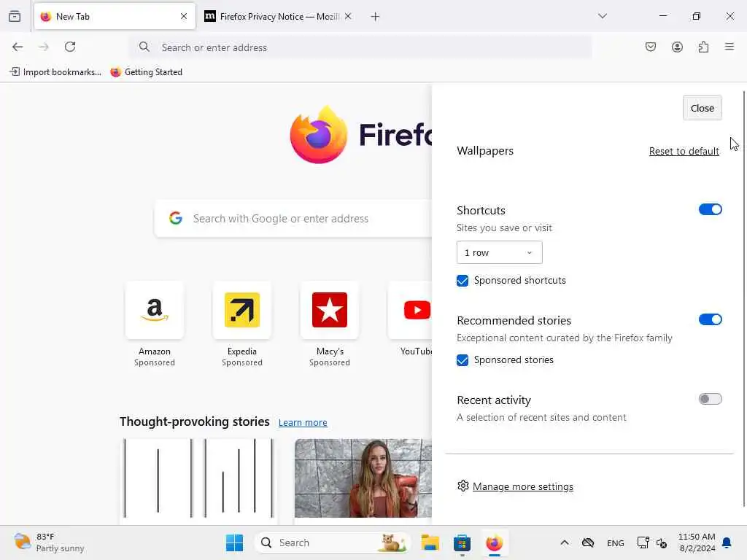The image size is (747, 560).
Task: Toggle the Shortcuts switch off
Action: coord(710,209)
